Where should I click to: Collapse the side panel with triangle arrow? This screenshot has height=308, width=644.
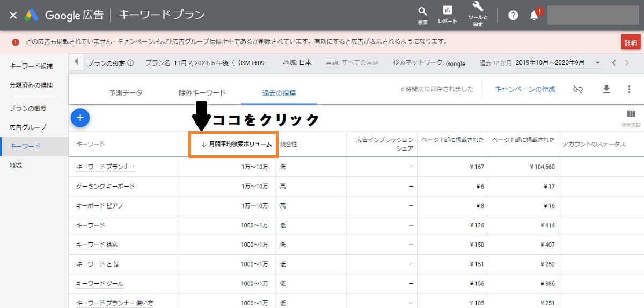click(76, 62)
